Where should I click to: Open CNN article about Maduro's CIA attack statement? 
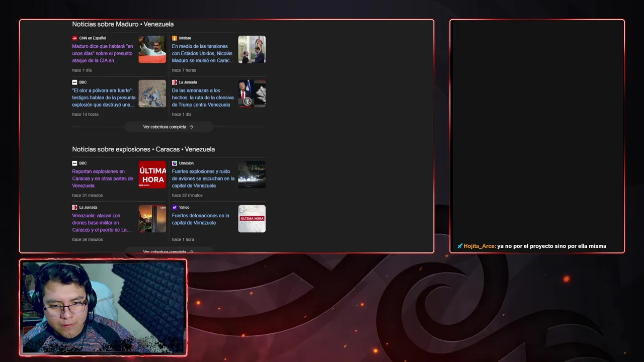point(103,53)
